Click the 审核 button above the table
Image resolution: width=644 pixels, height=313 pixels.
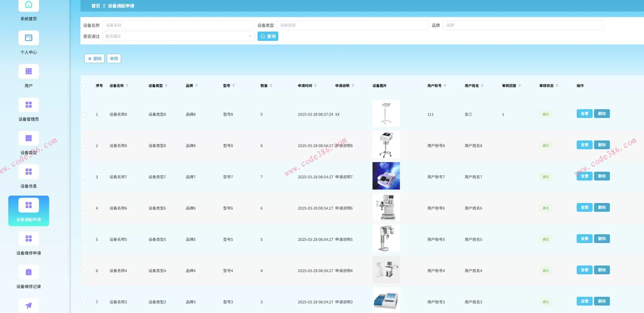114,59
